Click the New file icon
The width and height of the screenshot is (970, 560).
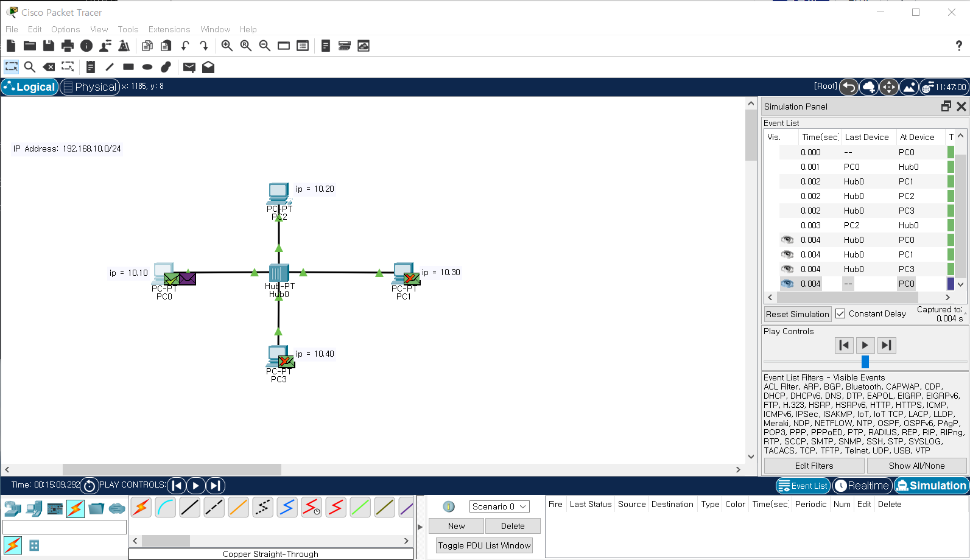(x=11, y=46)
